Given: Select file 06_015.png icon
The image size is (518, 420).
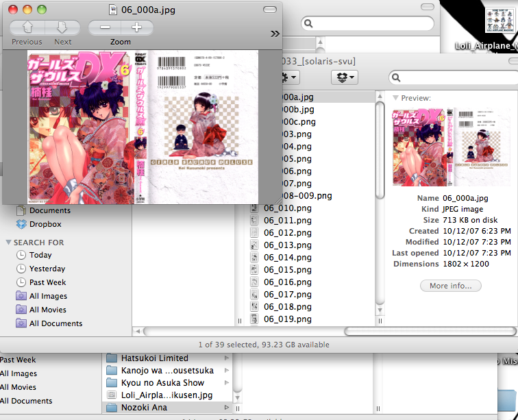Looking at the screenshot, I should point(254,270).
